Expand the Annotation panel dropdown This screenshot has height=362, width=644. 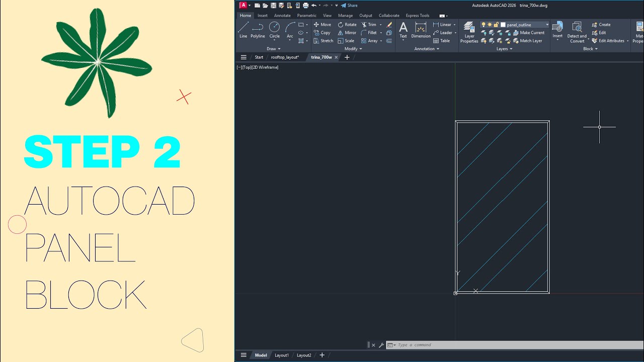[427, 49]
